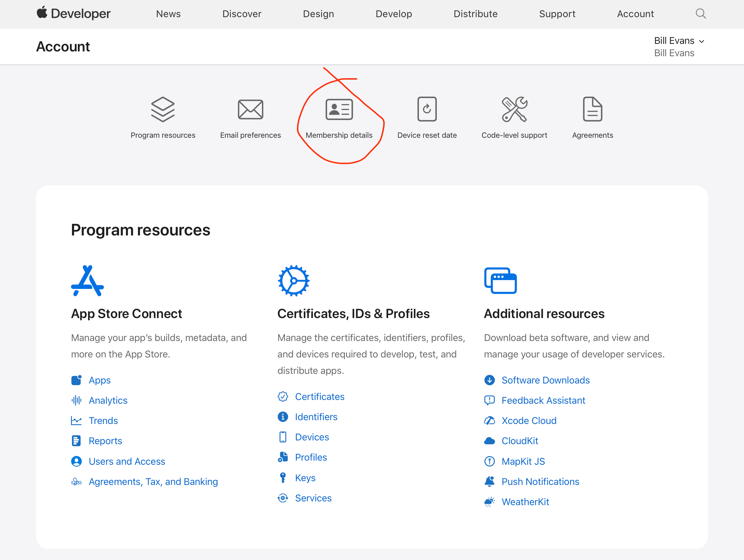Click the Xcode Cloud icon
Viewport: 744px width, 560px height.
pos(490,421)
